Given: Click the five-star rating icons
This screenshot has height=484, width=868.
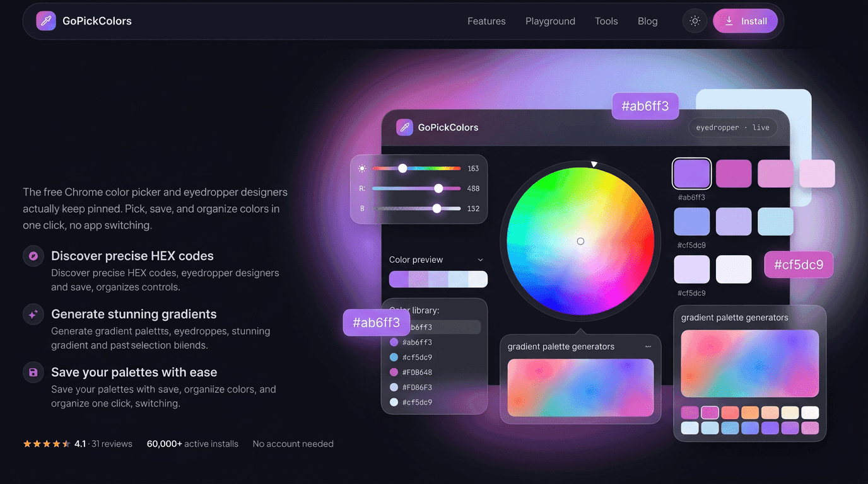Looking at the screenshot, I should [x=47, y=444].
